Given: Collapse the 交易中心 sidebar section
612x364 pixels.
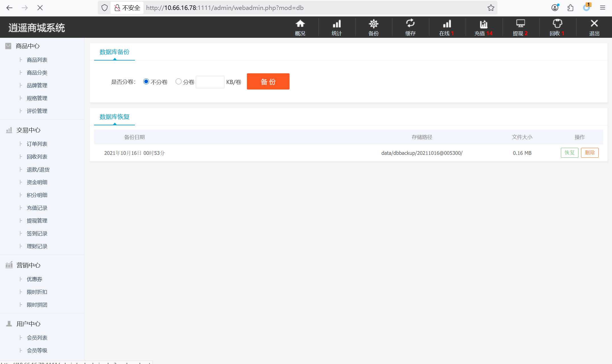Looking at the screenshot, I should [28, 130].
